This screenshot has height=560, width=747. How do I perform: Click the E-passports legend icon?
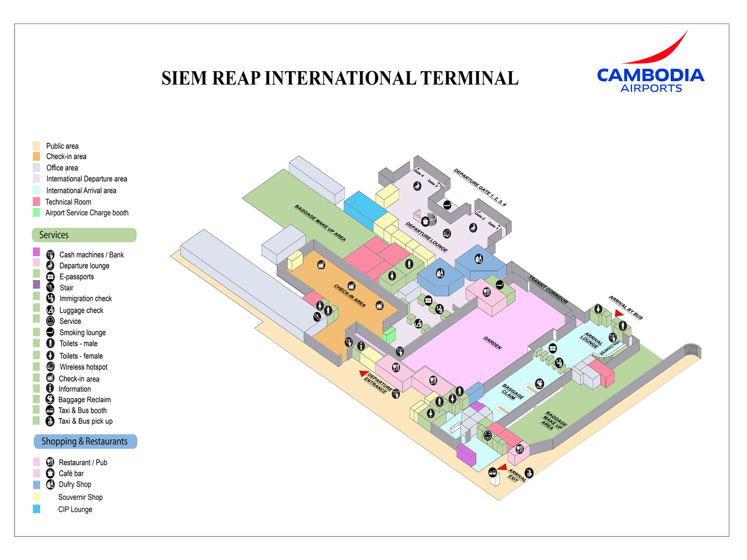[x=51, y=277]
